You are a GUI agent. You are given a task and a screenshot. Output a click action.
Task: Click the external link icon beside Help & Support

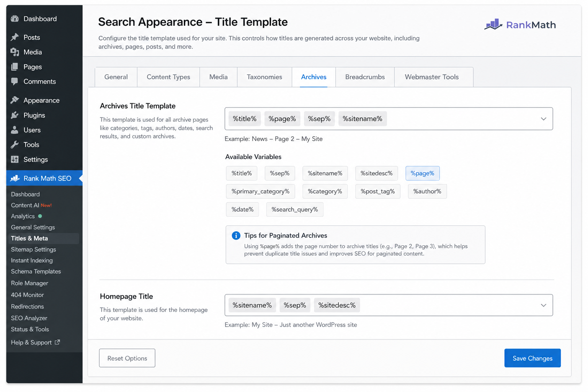point(57,342)
